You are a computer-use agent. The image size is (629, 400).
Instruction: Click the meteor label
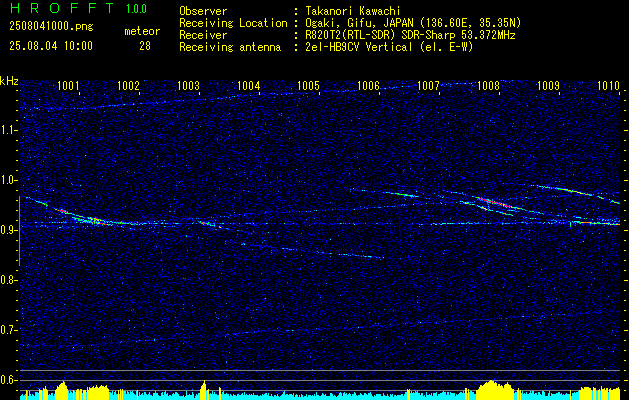coord(142,31)
